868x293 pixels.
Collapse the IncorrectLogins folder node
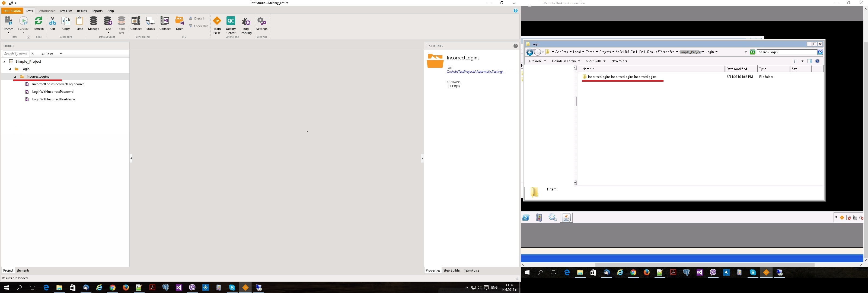click(x=15, y=77)
